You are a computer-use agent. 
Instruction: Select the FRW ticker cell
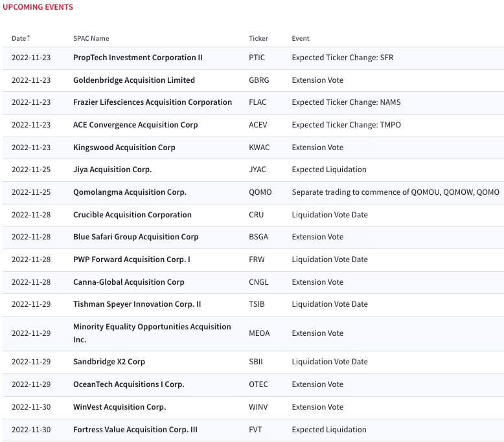point(257,260)
